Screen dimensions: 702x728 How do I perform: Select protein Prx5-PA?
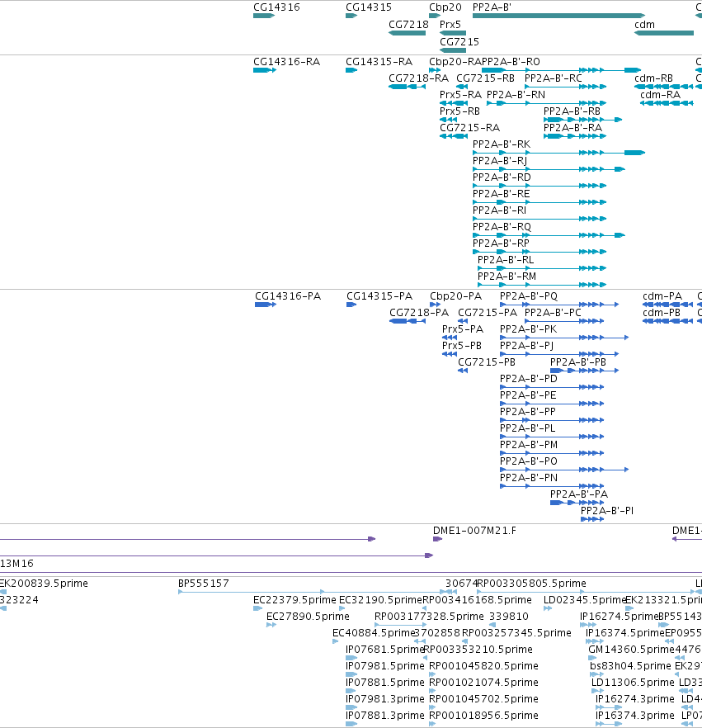(x=450, y=338)
